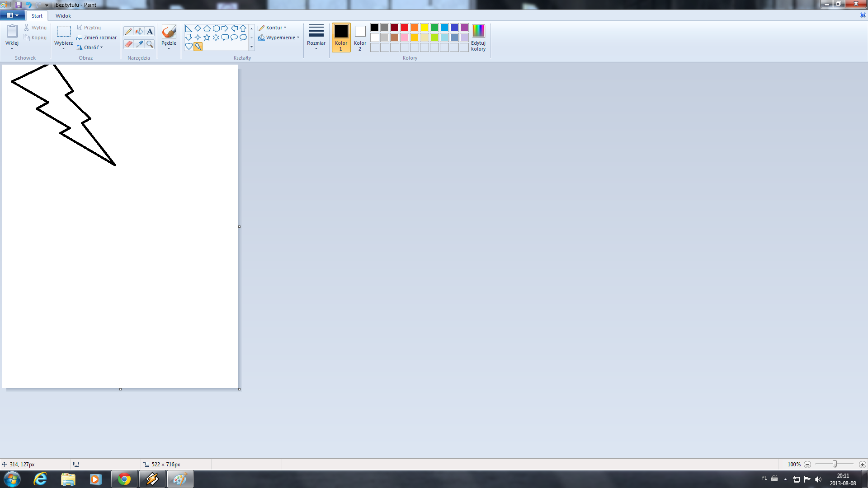This screenshot has height=488, width=868.
Task: Pick the red color swatch
Action: [405, 28]
